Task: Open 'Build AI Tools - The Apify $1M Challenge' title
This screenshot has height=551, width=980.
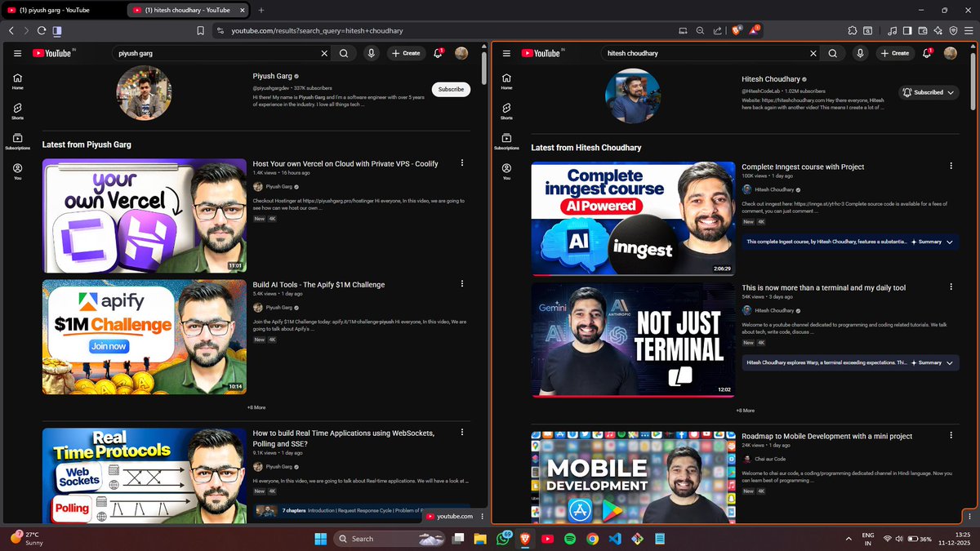Action: 318,285
